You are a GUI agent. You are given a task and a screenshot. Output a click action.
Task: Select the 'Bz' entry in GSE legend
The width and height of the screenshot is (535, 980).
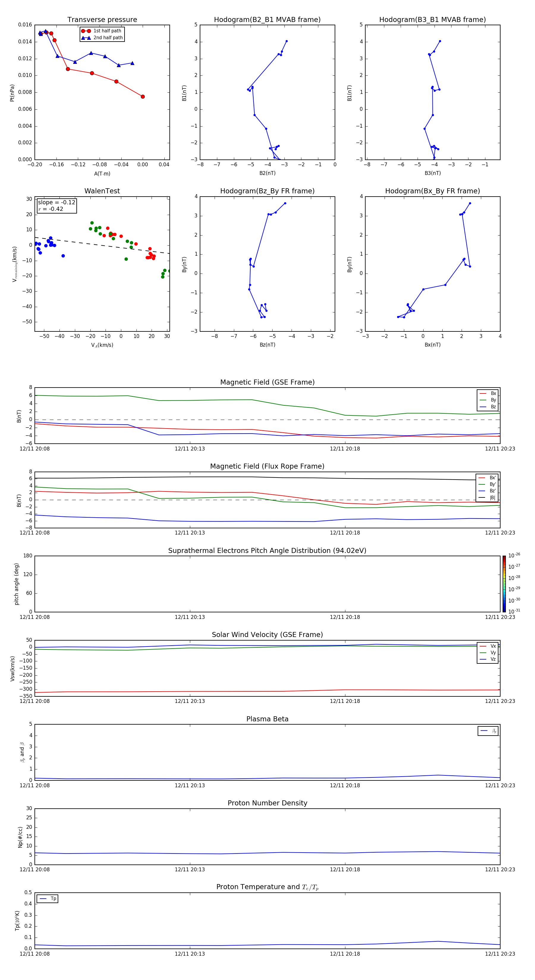tap(488, 407)
